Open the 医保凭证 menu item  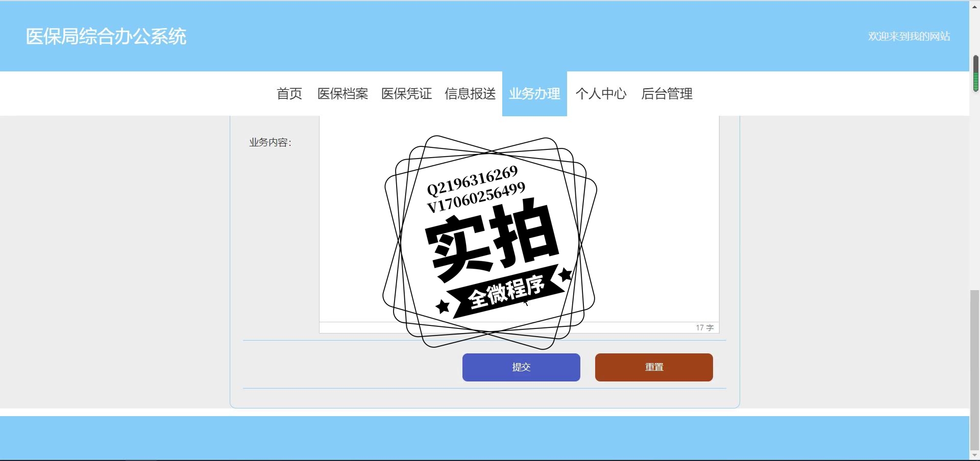tap(407, 94)
